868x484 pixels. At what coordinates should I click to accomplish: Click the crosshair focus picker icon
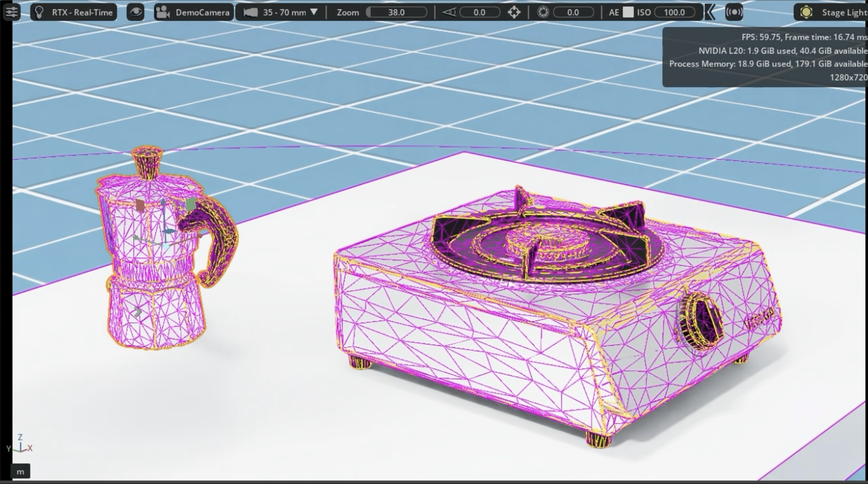pyautogui.click(x=514, y=12)
